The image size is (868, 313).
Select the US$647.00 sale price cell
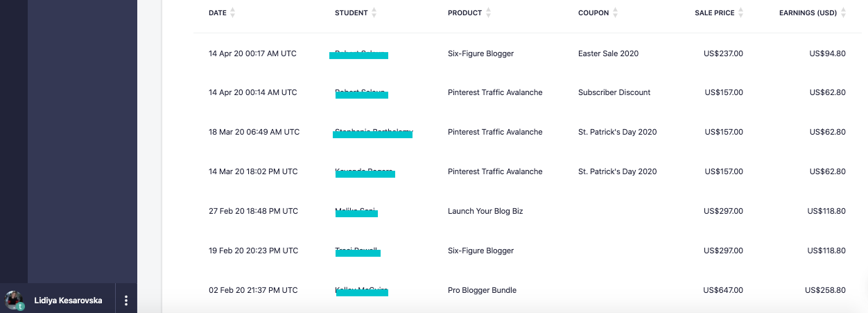(x=723, y=290)
